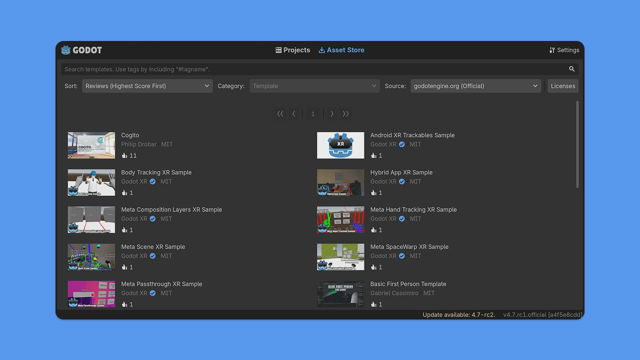Viewport: 640px width, 360px height.
Task: Click the Source dropdown chevron arrow
Action: click(x=535, y=86)
